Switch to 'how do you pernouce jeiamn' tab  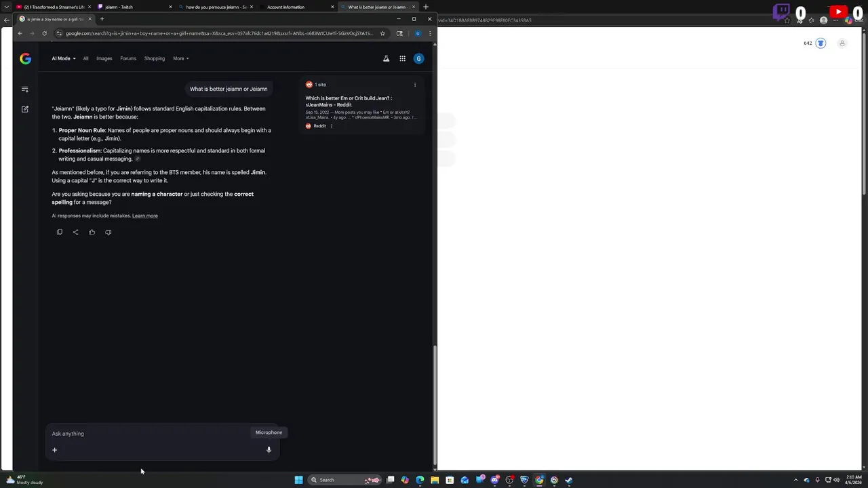(216, 7)
